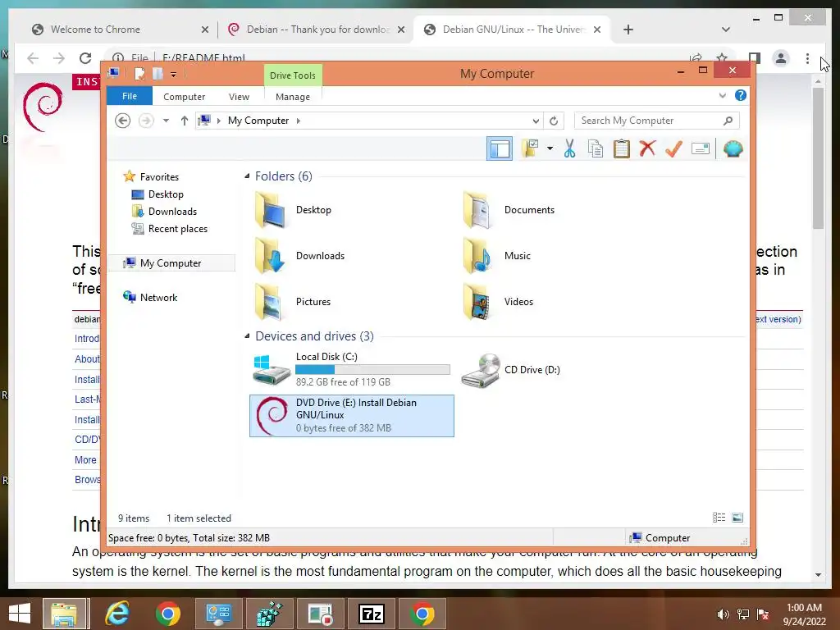This screenshot has width=840, height=630.
Task: Toggle the navigation pane toolbar button
Action: point(500,149)
